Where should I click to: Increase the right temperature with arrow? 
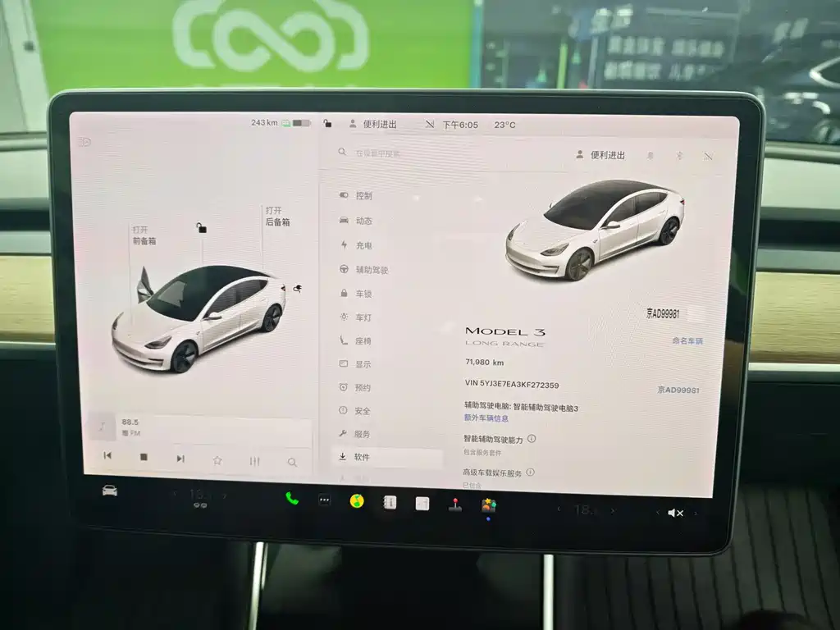pos(614,510)
